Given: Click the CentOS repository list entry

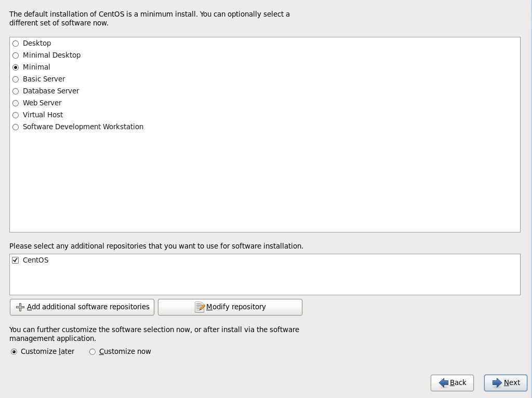Looking at the screenshot, I should click(36, 260).
